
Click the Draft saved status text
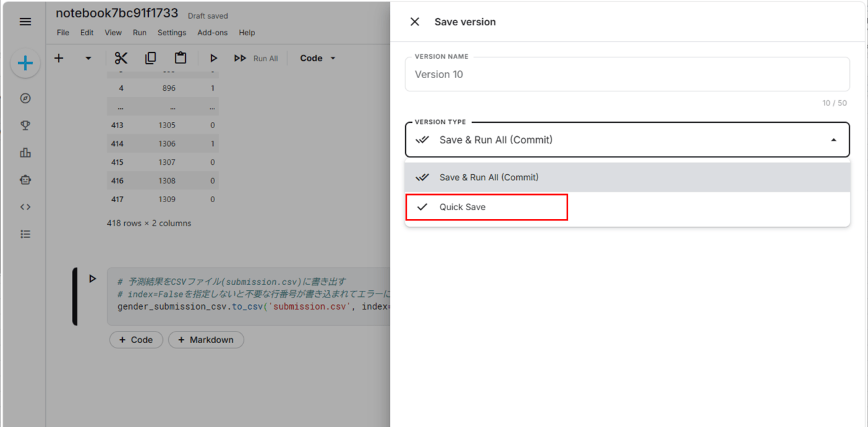pyautogui.click(x=208, y=16)
